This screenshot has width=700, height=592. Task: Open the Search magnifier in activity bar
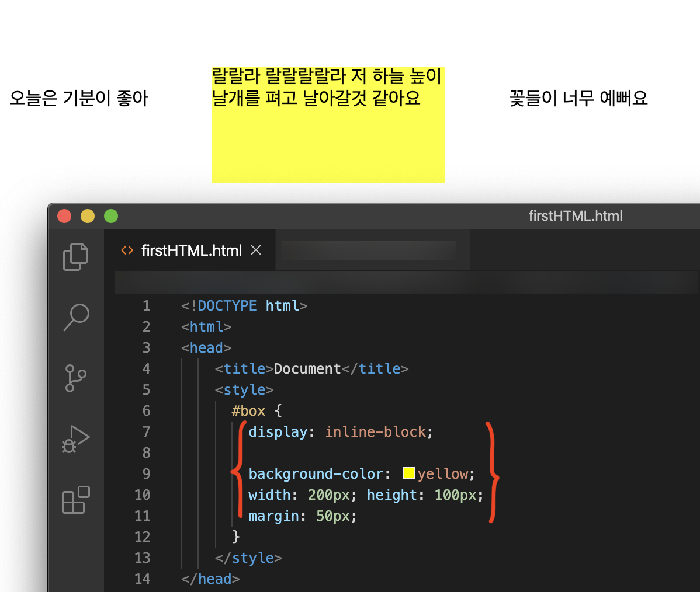pyautogui.click(x=77, y=317)
